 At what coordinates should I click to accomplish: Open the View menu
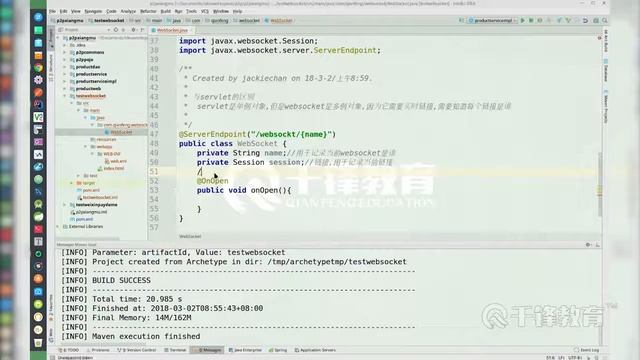tap(76, 11)
